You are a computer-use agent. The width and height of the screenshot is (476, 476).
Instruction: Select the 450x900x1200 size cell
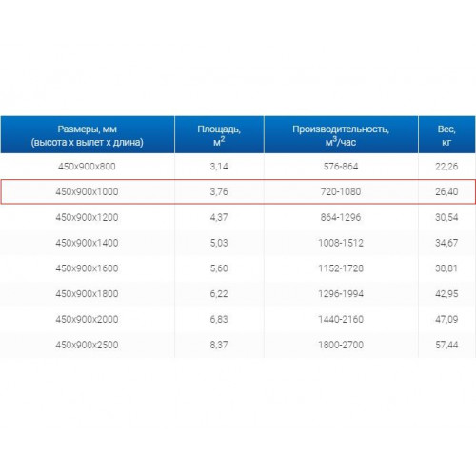coord(87,217)
